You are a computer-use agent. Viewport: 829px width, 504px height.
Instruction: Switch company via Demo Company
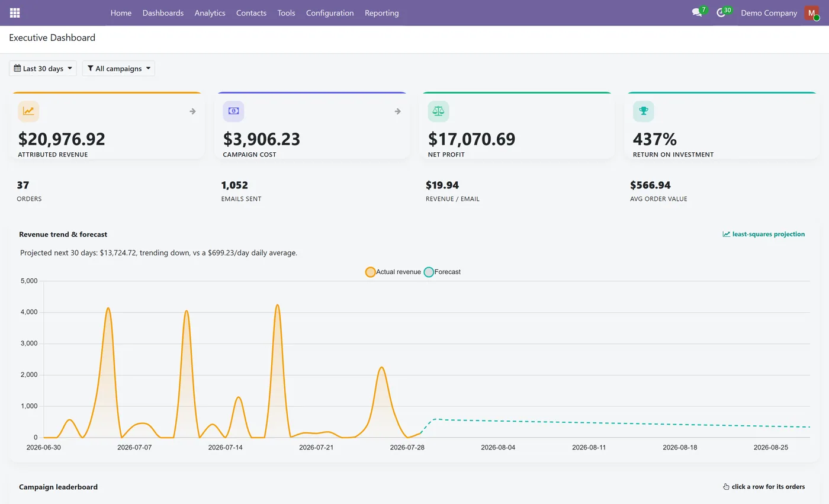click(x=769, y=12)
